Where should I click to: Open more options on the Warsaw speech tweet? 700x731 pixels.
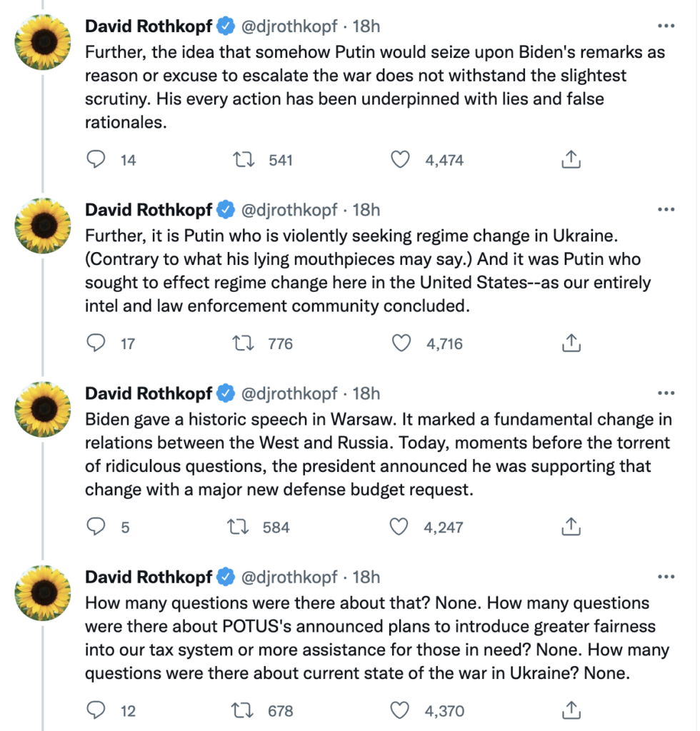pos(666,393)
